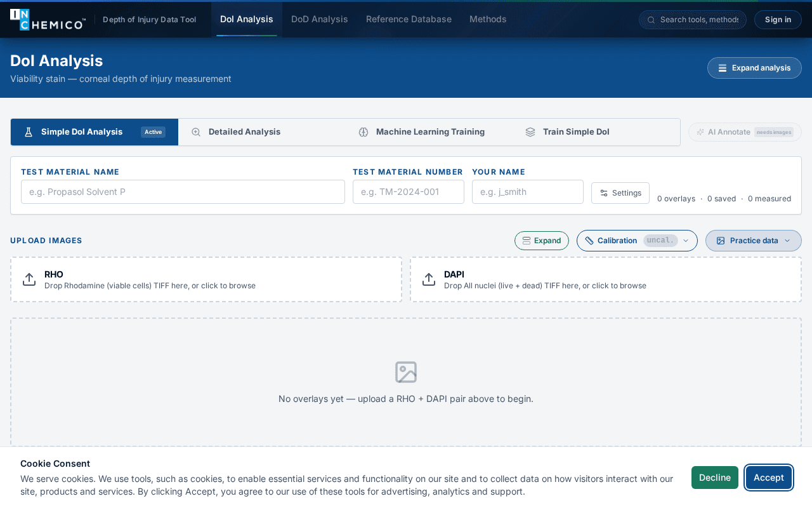The height and width of the screenshot is (508, 812).
Task: Select the Simple DoI Analysis mode tab
Action: coord(95,132)
